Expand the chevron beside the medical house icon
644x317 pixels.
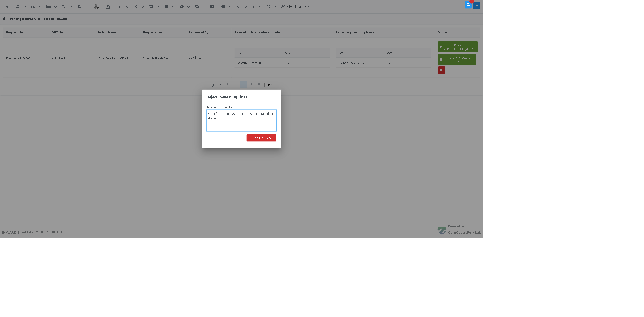[x=189, y=7]
